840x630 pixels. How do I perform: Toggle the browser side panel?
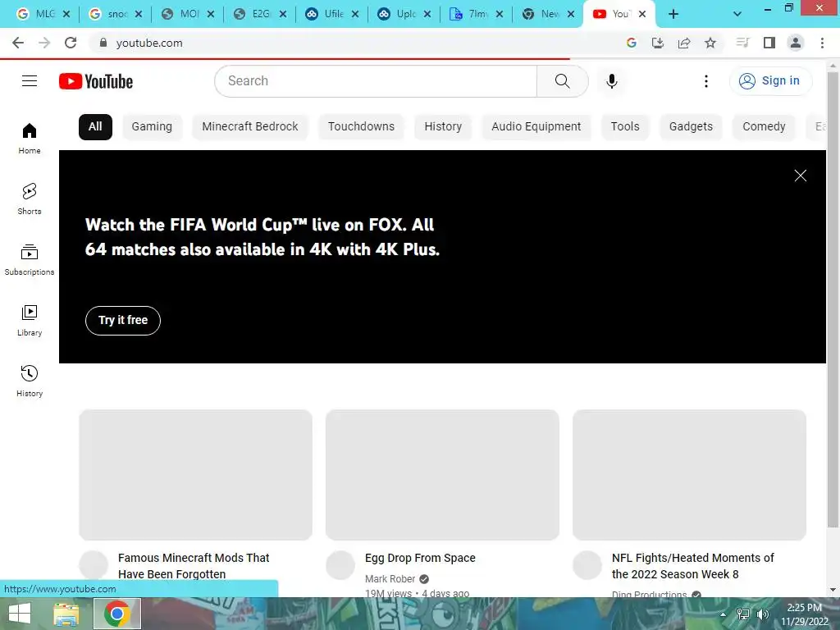pos(769,43)
